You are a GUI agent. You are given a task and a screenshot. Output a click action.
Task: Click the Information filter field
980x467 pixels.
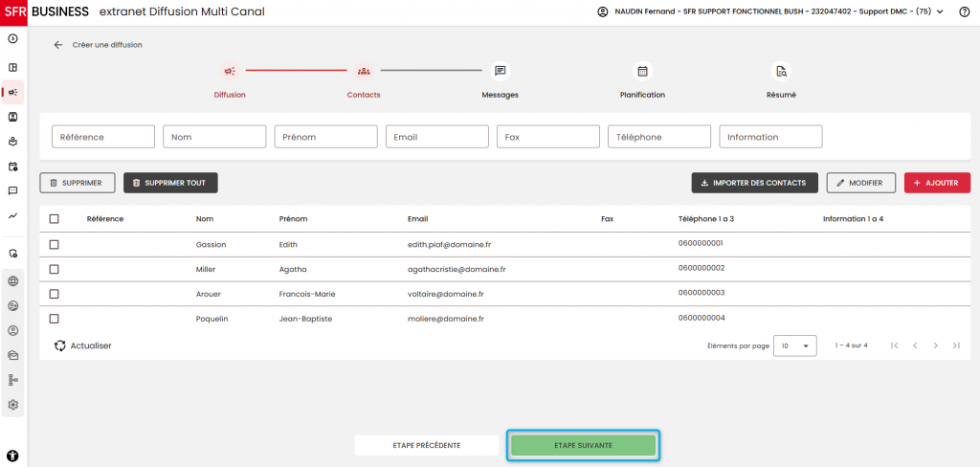[770, 137]
